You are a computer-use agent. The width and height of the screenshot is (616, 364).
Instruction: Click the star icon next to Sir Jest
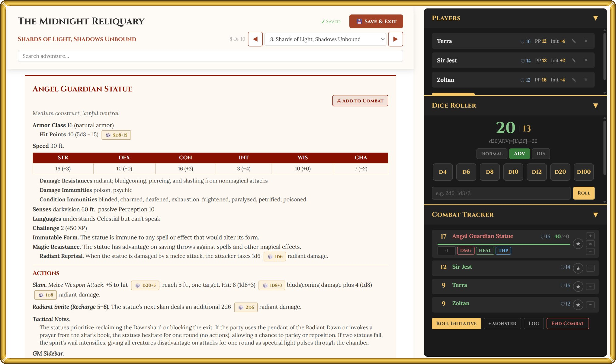pyautogui.click(x=578, y=268)
